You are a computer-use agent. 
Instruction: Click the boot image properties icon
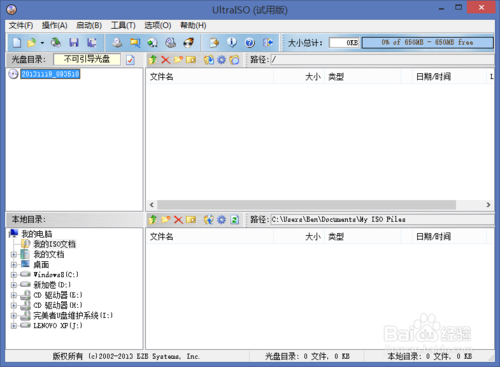pos(130,60)
